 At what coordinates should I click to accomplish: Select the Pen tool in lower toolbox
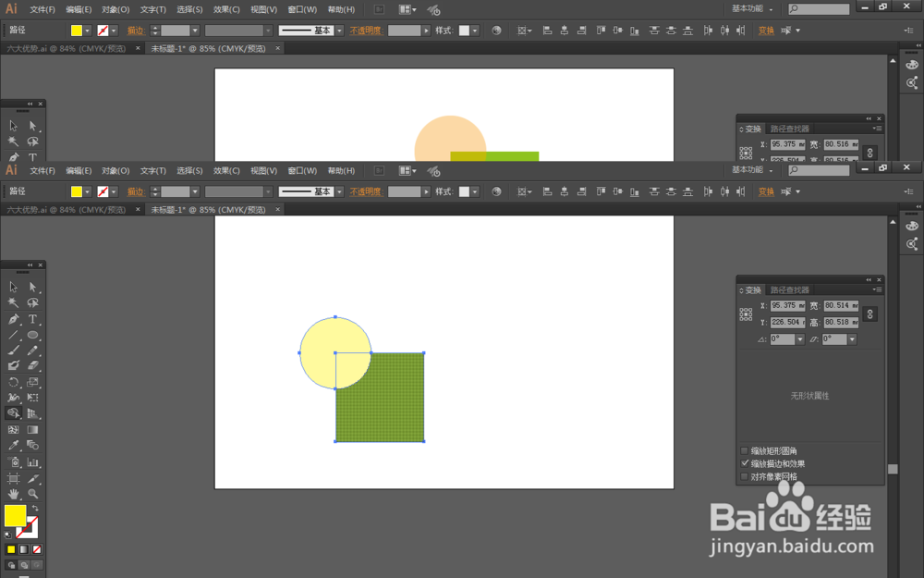click(x=13, y=319)
